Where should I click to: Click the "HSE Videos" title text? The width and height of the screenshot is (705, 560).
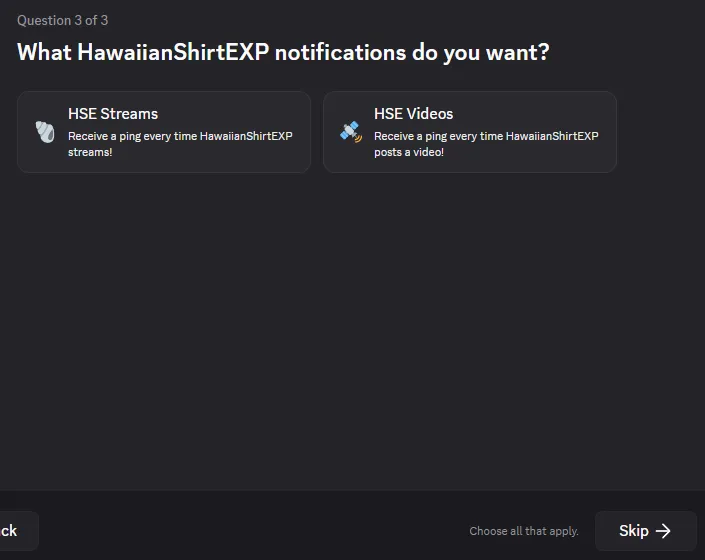click(413, 114)
